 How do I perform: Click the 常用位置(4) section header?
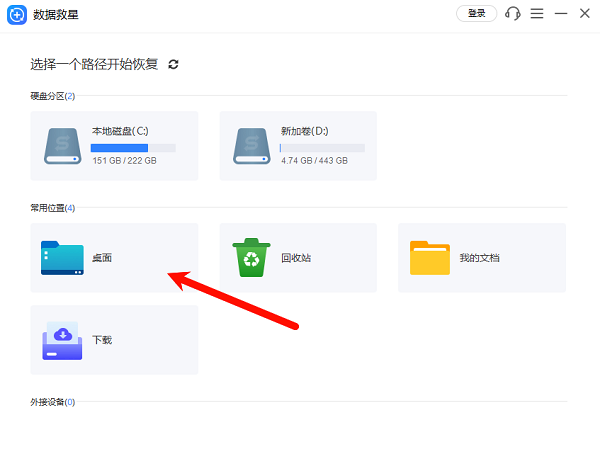(x=53, y=208)
